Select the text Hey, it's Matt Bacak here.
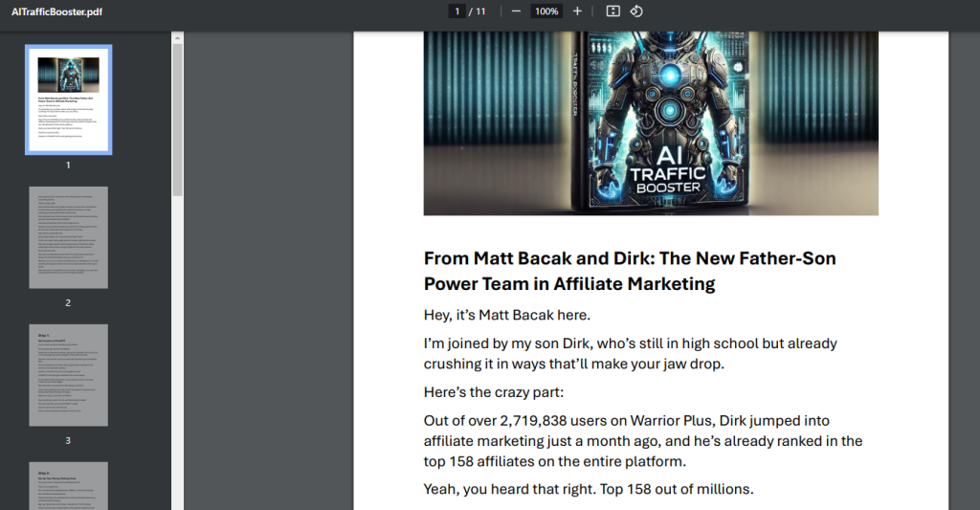The width and height of the screenshot is (980, 510). pyautogui.click(x=507, y=315)
